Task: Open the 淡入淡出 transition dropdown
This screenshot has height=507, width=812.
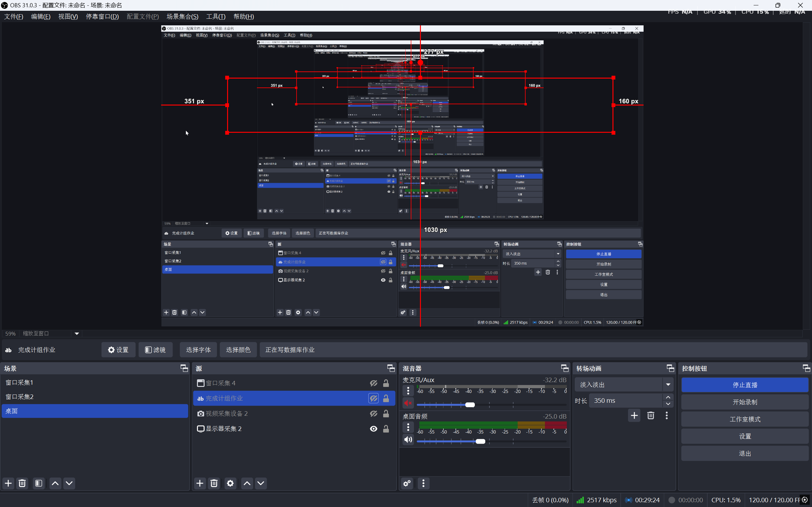Action: click(x=668, y=385)
